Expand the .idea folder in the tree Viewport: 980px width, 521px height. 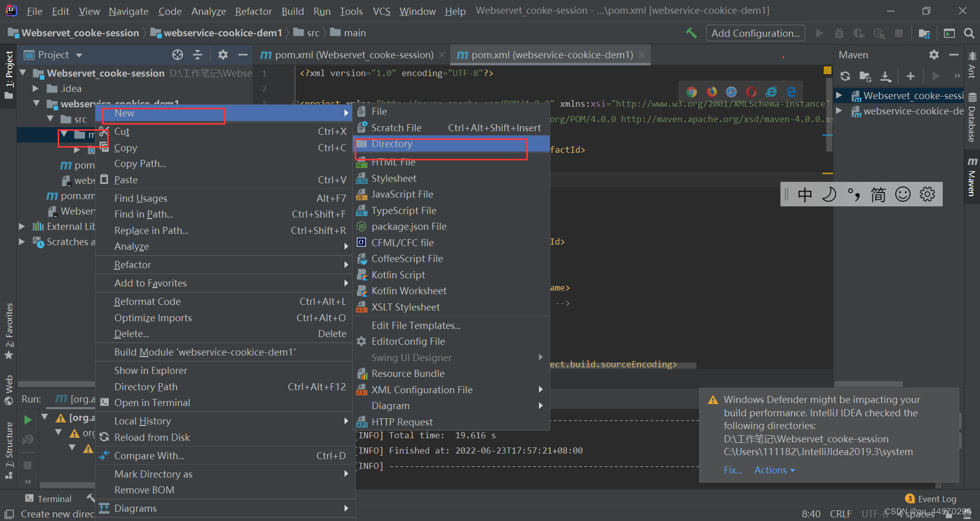tap(36, 88)
